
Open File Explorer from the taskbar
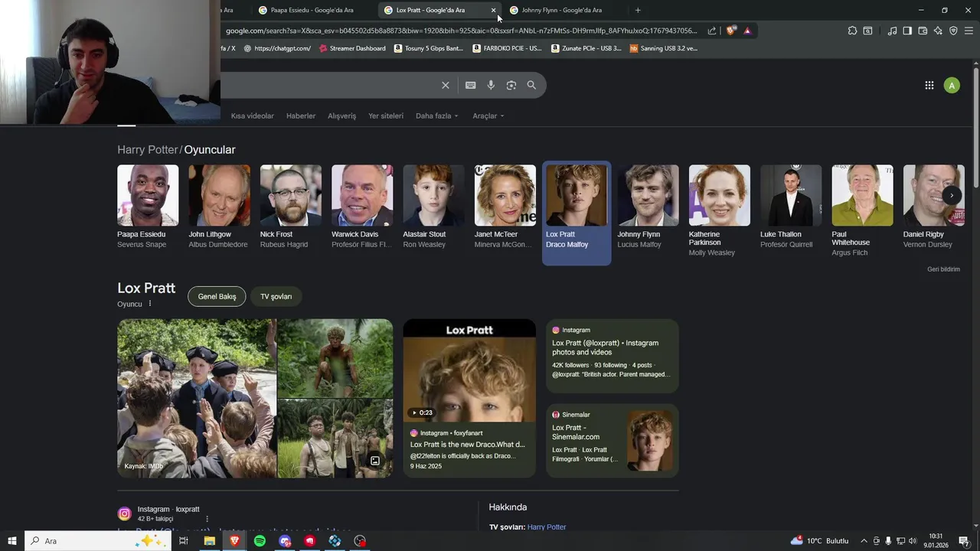click(x=209, y=541)
